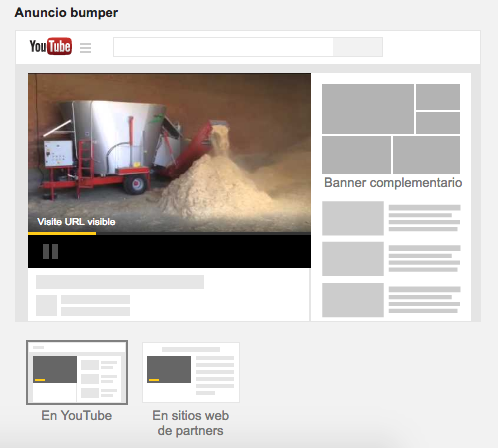The image size is (498, 448).
Task: Open the third suggested video thumbnail
Action: coord(353,300)
